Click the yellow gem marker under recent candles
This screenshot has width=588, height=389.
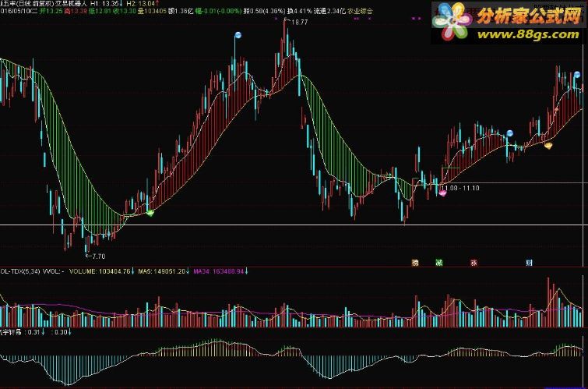[x=548, y=145]
